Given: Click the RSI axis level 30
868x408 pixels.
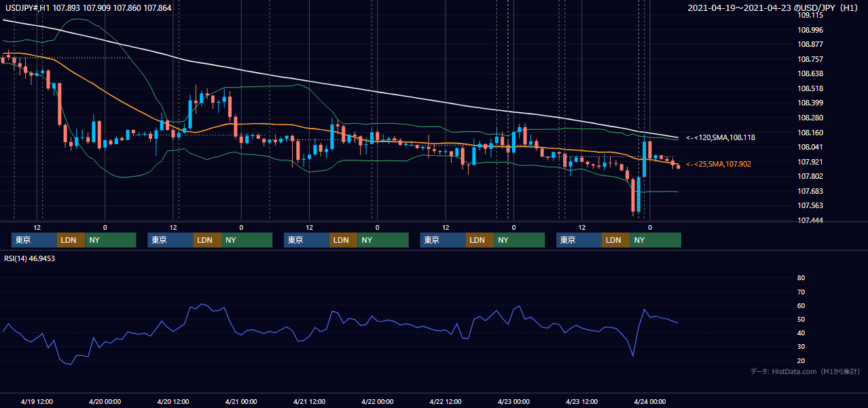Looking at the screenshot, I should pos(801,347).
